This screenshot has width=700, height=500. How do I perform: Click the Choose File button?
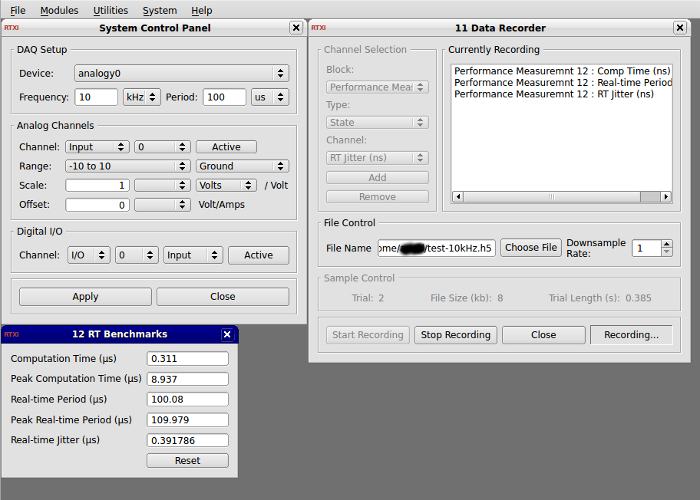point(530,247)
